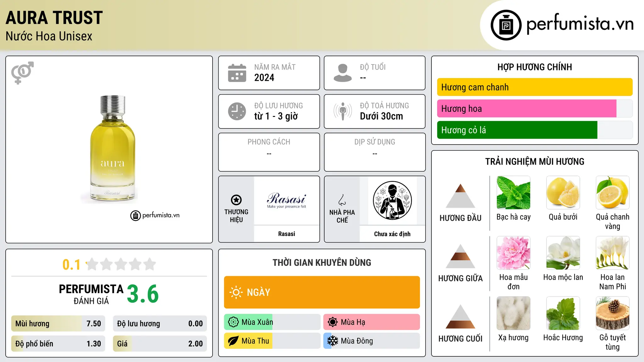Click the Mùa Hạ season bar
This screenshot has height=362, width=644.
click(x=372, y=322)
